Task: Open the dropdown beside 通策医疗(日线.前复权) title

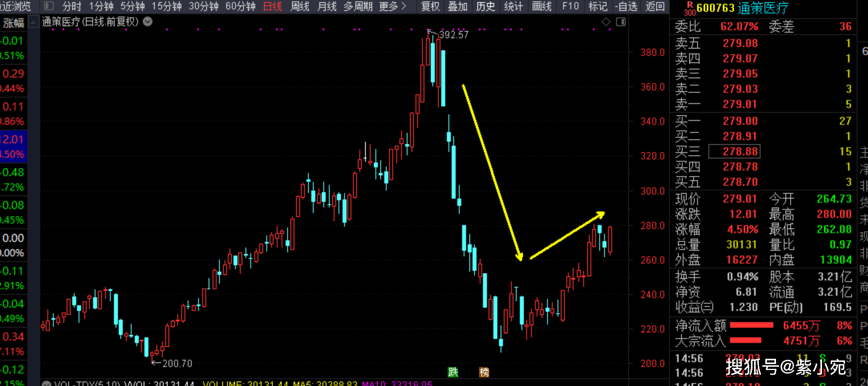Action: 148,22
